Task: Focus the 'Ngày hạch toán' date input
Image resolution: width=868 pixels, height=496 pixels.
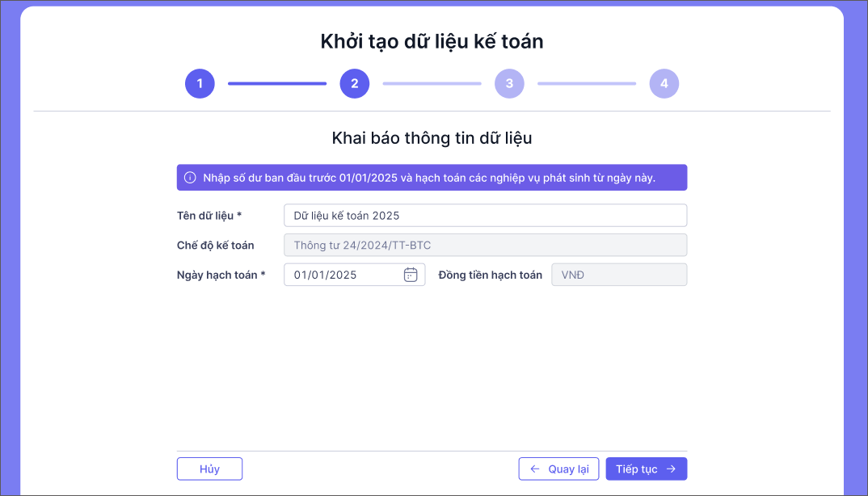Action: [x=343, y=275]
